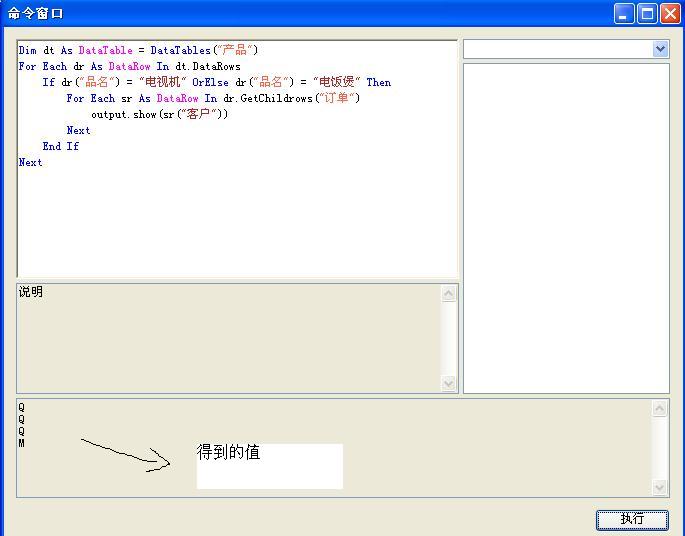Maximize the 命令窗口 window
The height and width of the screenshot is (536, 685).
(647, 14)
